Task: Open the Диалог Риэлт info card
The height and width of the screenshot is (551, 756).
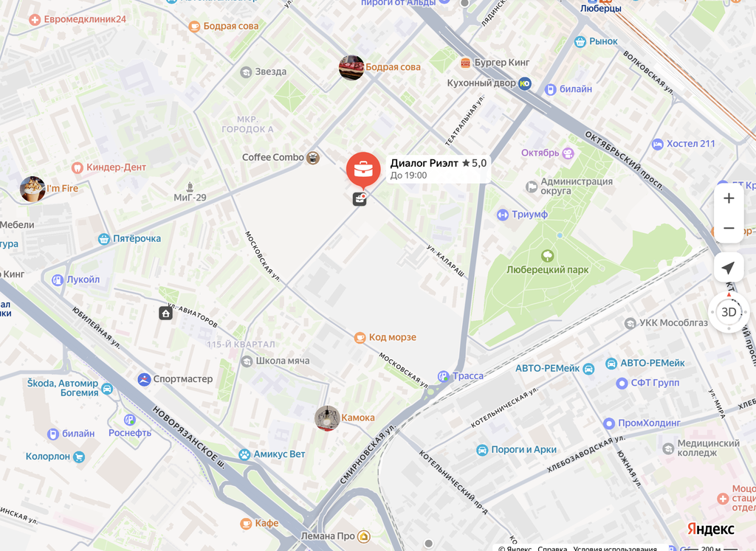Action: (439, 169)
